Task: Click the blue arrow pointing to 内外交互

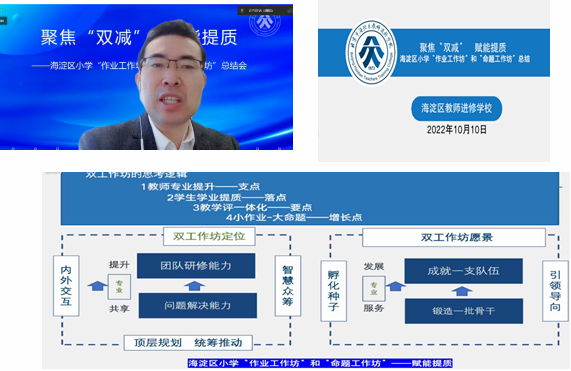Action: tap(97, 286)
